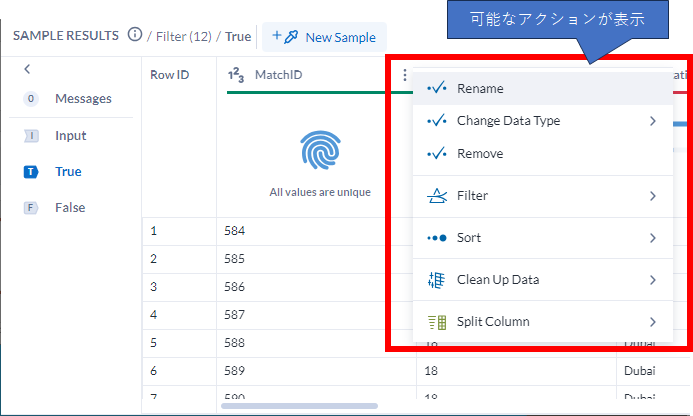
Task: Open the Filter (12) breadcrumb link
Action: point(183,37)
